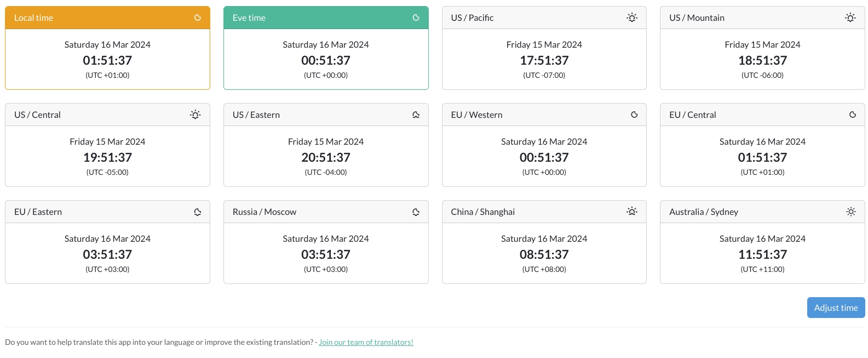Screen dimensions: 868x358
Task: Click the dawn icon on EU / Eastern card
Action: click(x=198, y=212)
